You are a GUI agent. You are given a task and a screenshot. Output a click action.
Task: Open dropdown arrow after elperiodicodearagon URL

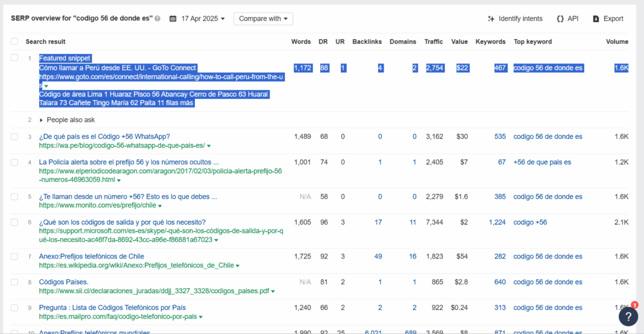[x=119, y=181]
